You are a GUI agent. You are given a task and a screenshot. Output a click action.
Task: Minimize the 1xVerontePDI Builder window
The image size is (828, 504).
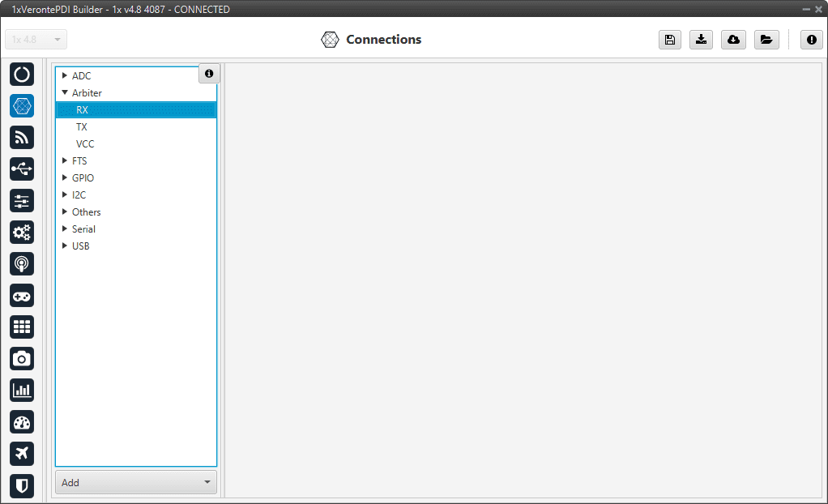click(x=806, y=9)
